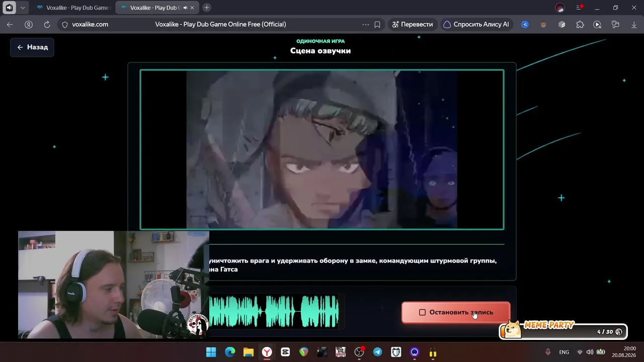Ask Alice AI via Спросить Алису AI

476,24
